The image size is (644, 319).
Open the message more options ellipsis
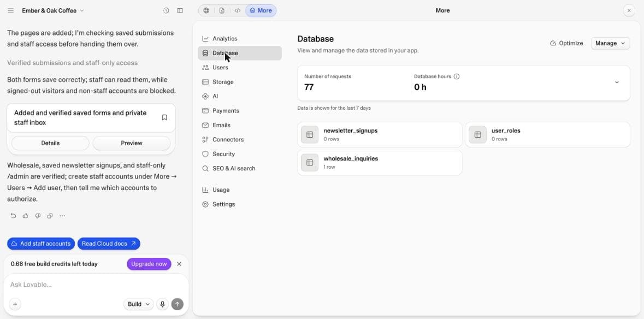point(62,216)
